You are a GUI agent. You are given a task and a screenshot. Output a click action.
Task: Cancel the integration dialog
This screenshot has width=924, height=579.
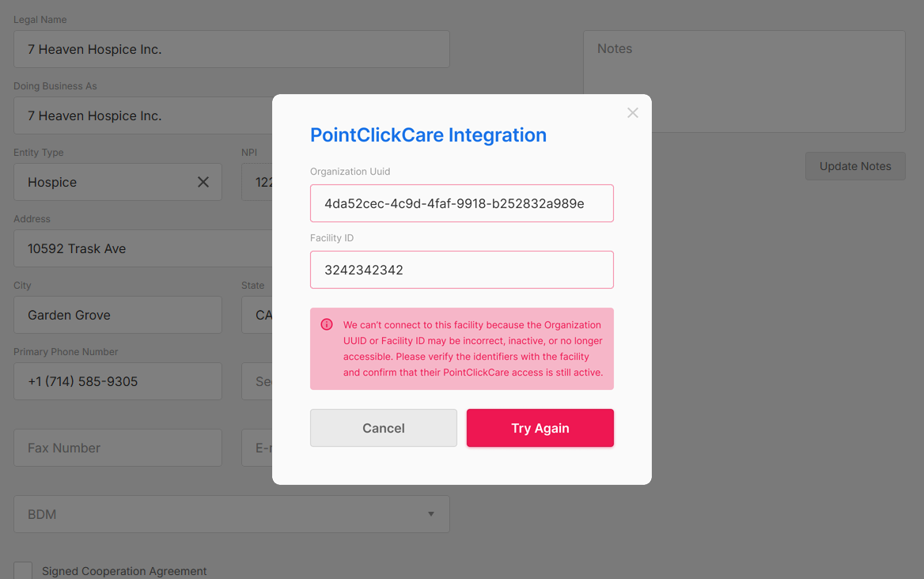[384, 428]
